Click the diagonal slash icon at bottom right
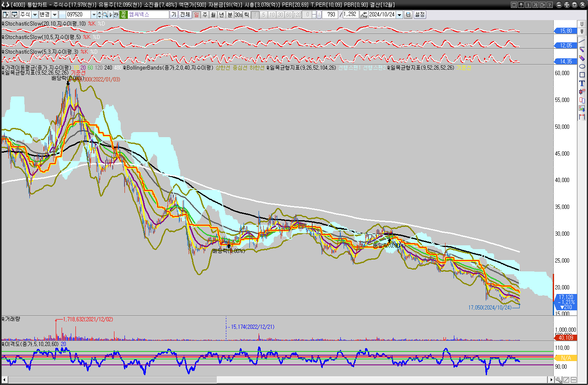Image resolution: width=588 pixels, height=385 pixels. click(566, 380)
